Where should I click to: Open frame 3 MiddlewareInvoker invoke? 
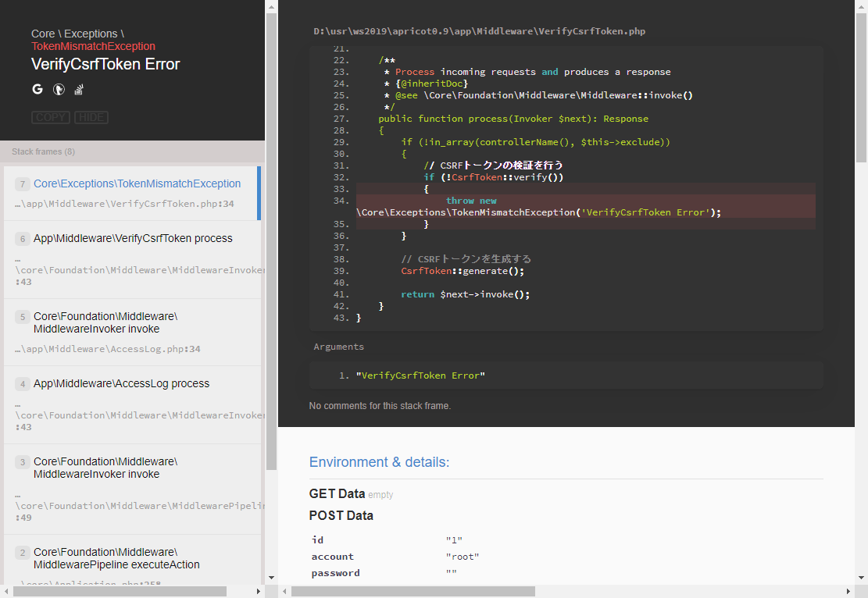(x=105, y=468)
